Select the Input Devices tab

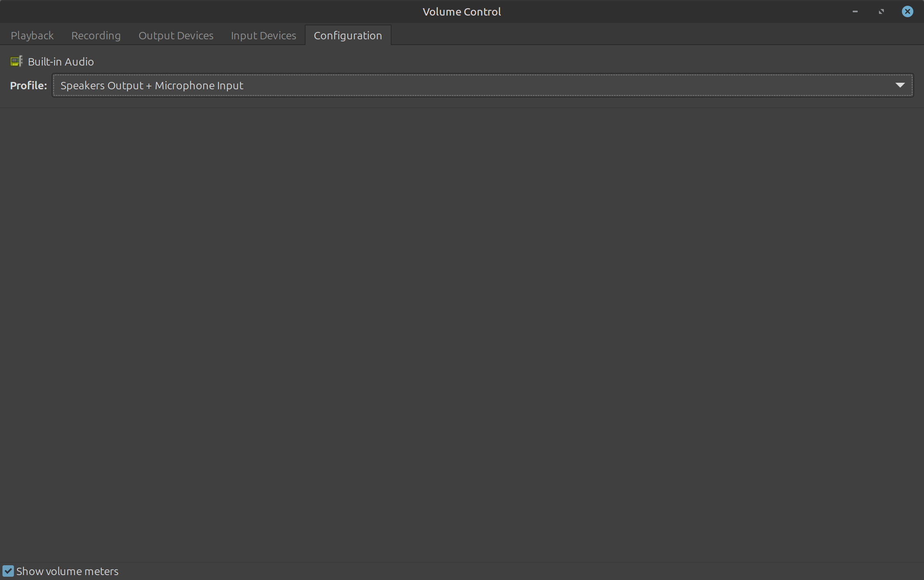point(263,36)
